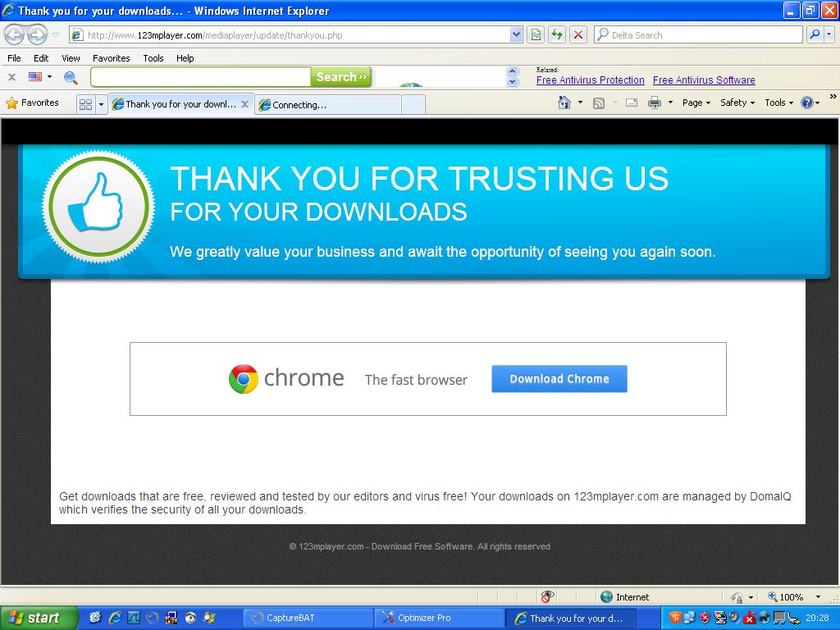This screenshot has width=840, height=630.
Task: Refresh the page with the green arrows icon
Action: click(557, 35)
